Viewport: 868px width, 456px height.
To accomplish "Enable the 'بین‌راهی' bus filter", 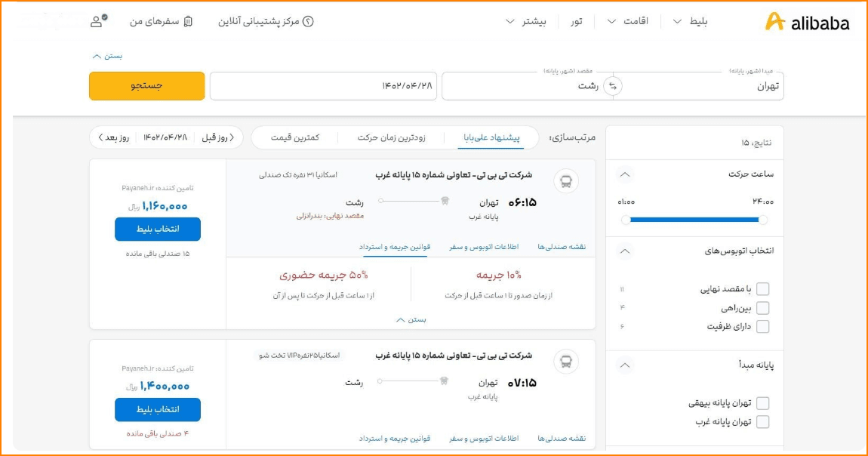I will coord(762,308).
